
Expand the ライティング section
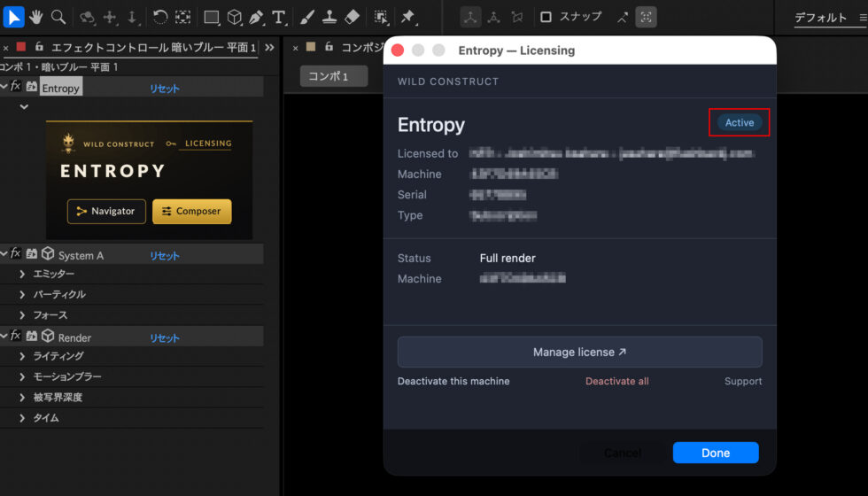(x=22, y=356)
